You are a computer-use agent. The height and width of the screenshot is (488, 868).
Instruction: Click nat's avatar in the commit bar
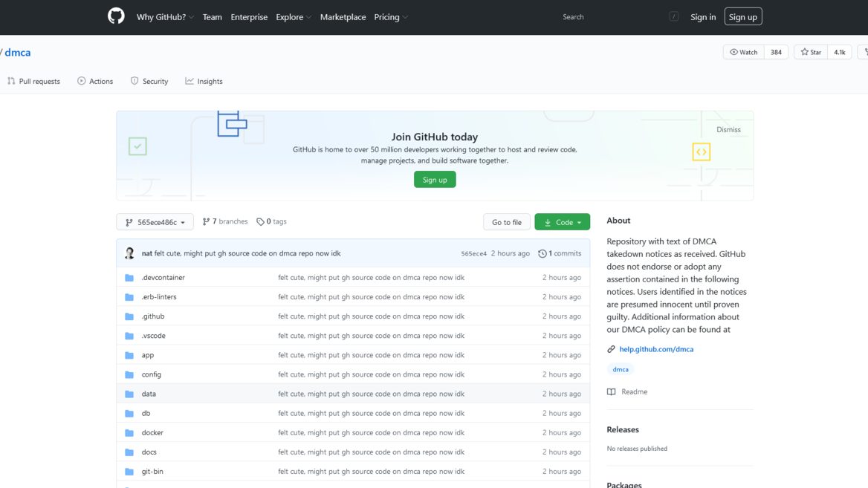129,253
